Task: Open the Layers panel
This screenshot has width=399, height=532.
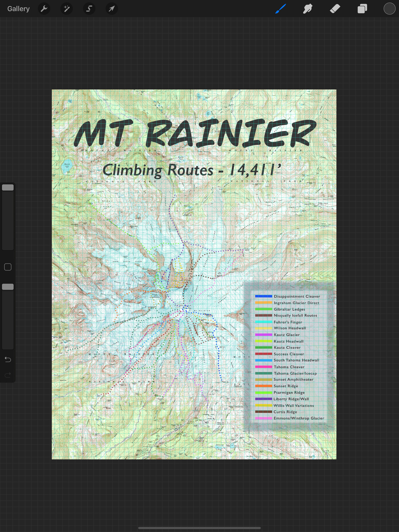Action: pos(362,9)
